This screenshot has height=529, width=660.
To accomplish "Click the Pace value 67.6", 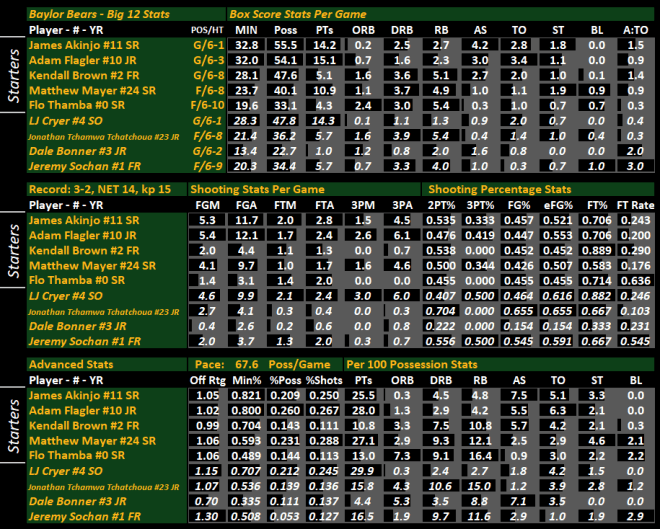I will [x=247, y=364].
